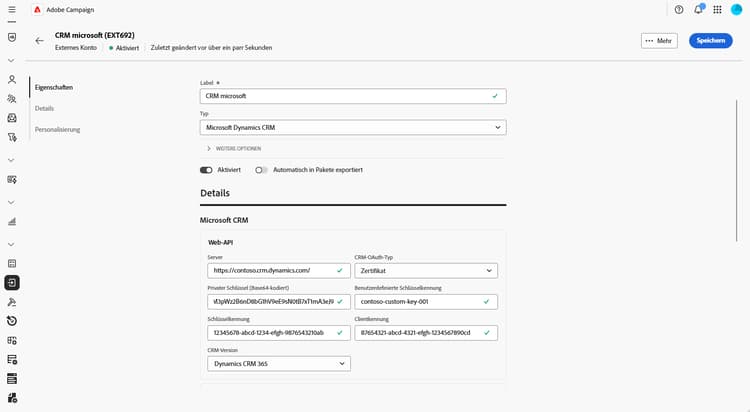The image size is (750, 412).
Task: Open the user profile avatar
Action: click(737, 10)
